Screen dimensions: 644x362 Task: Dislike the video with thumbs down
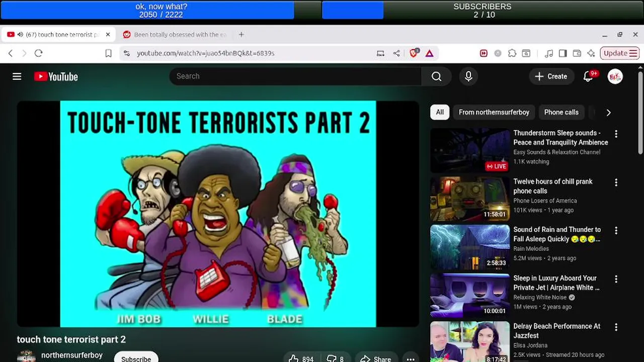(336, 359)
